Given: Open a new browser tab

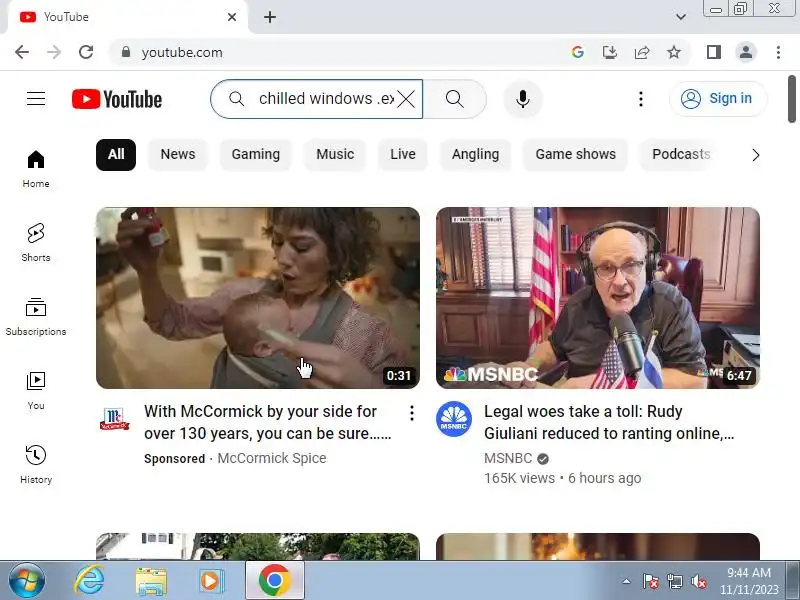Looking at the screenshot, I should [270, 17].
